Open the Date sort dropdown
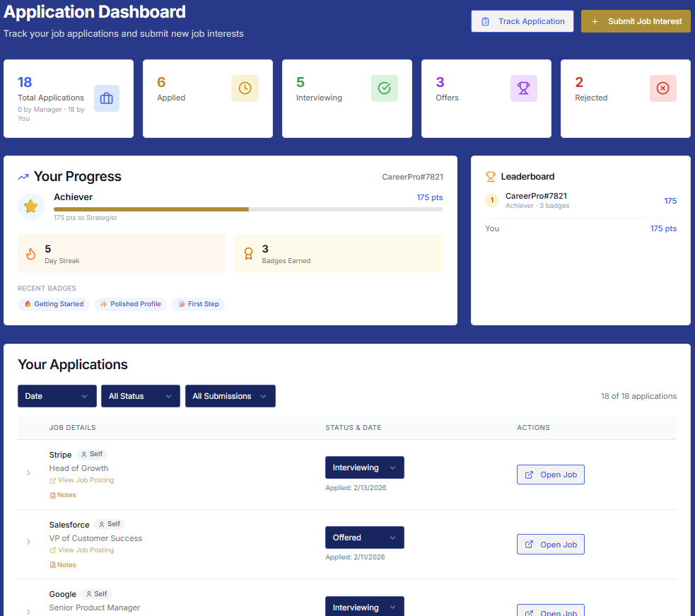Screen dimensions: 695x616 [x=57, y=396]
